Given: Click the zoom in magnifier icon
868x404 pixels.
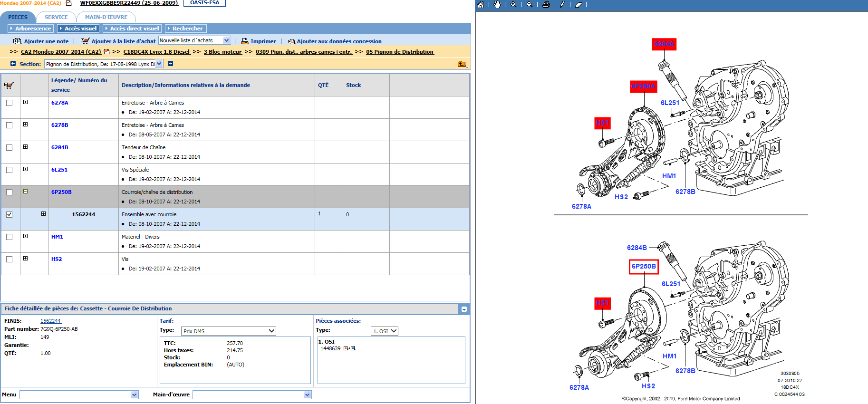Looking at the screenshot, I should click(x=513, y=5).
